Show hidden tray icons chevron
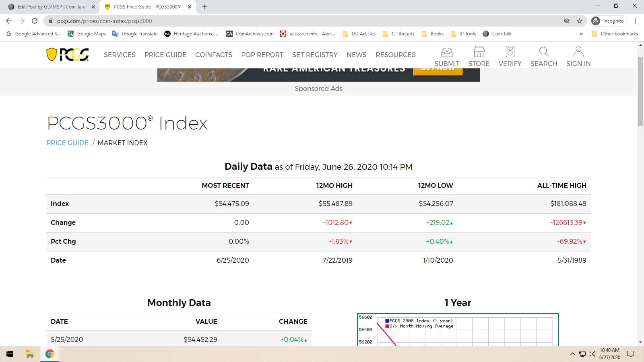 pos(572,354)
